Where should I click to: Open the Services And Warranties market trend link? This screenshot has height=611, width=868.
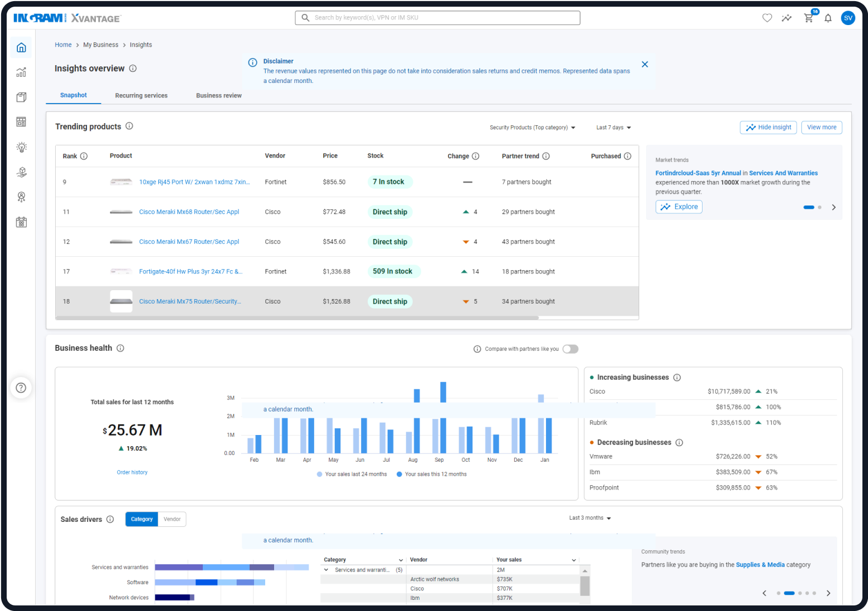[783, 173]
